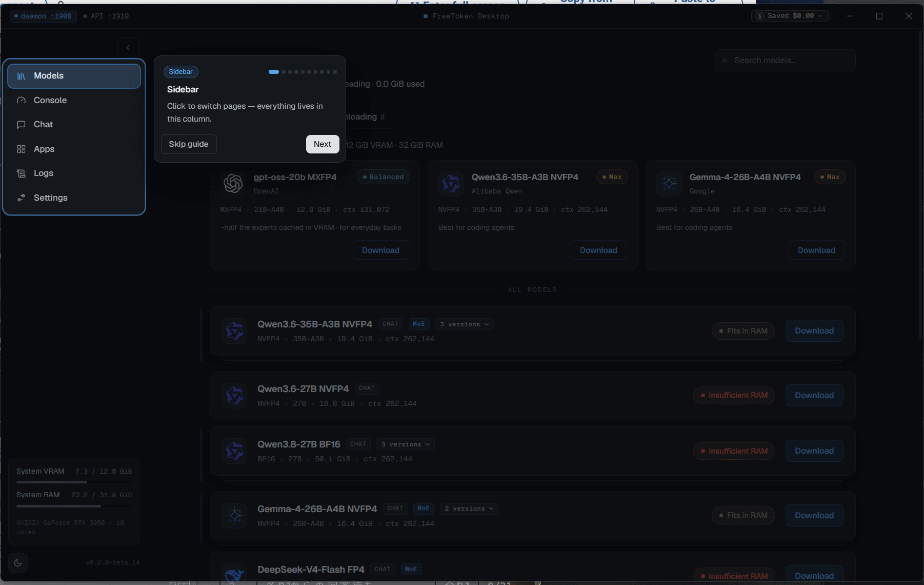Open the Models page in the sidebar
The width and height of the screenshot is (924, 585).
point(74,76)
